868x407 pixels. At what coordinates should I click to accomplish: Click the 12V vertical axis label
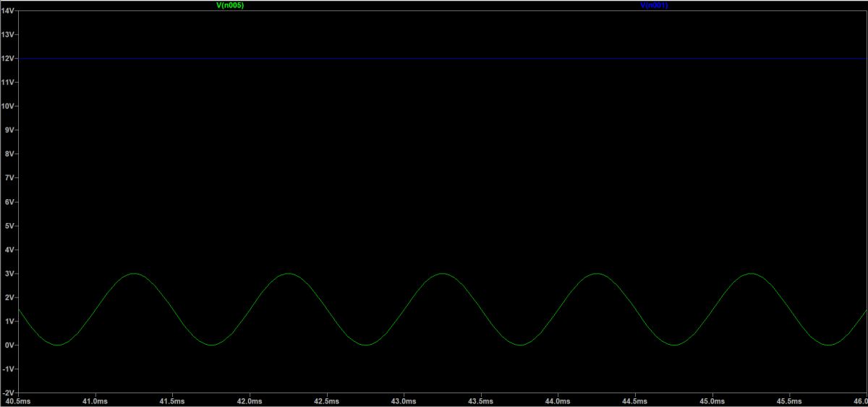coord(7,58)
